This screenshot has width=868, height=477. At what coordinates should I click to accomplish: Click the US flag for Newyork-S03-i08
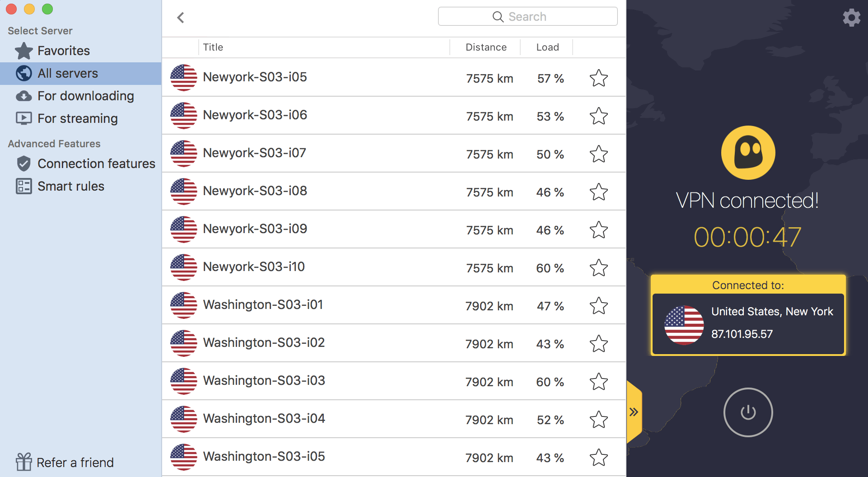tap(183, 192)
